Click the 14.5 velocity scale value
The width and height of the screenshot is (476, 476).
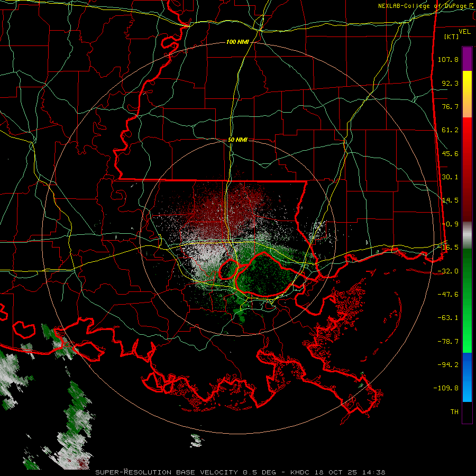click(x=450, y=200)
